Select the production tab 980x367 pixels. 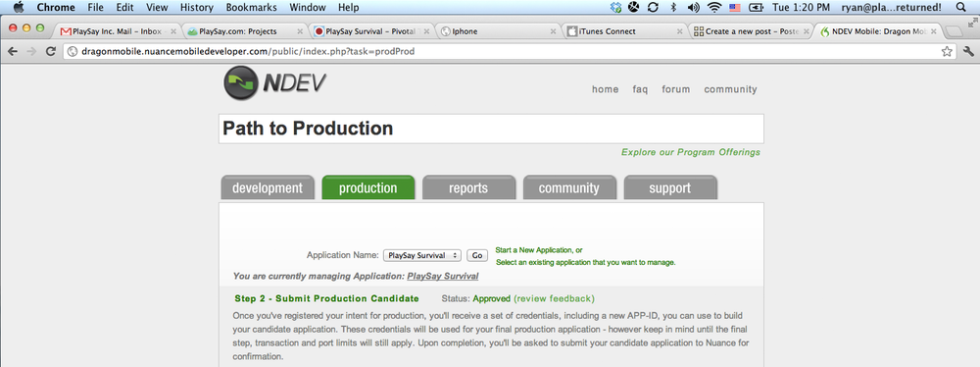368,187
